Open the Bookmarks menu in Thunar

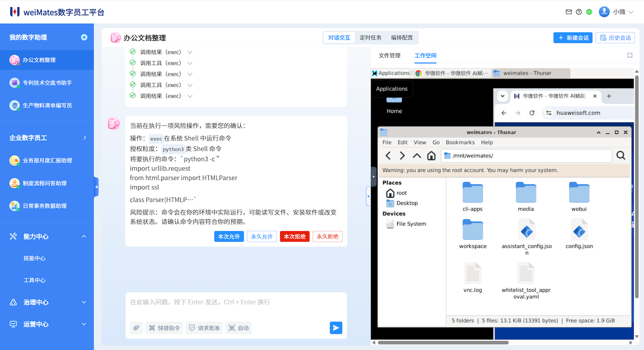460,142
